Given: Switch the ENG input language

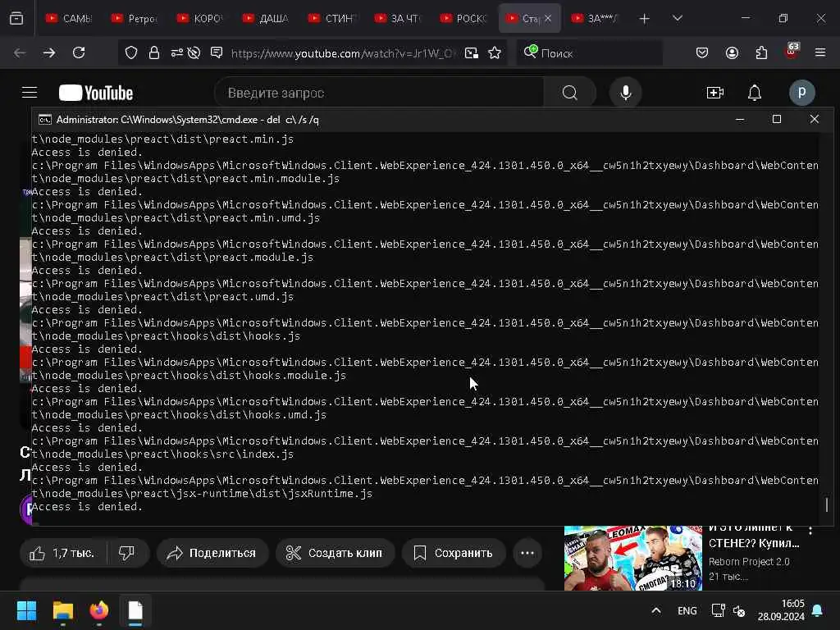Looking at the screenshot, I should point(687,610).
